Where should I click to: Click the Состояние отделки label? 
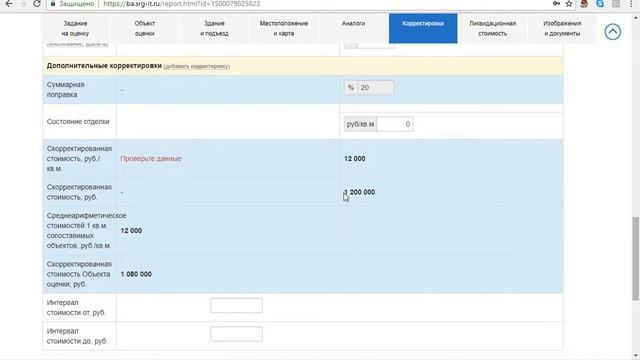[x=78, y=122]
